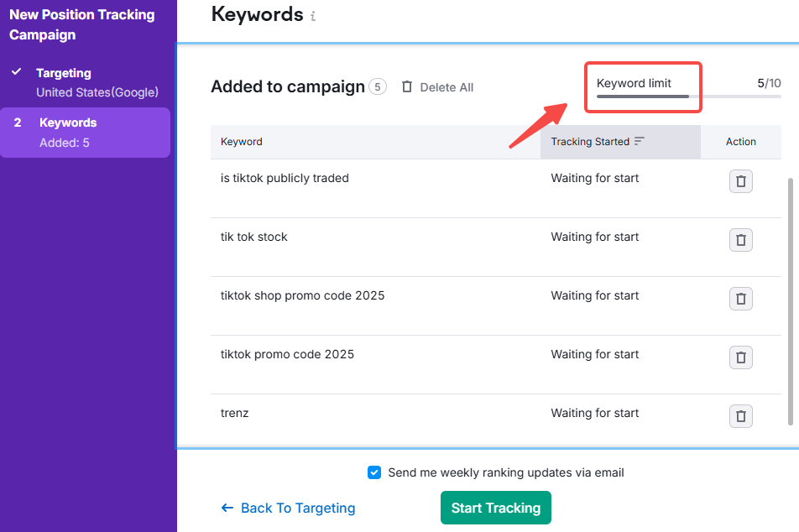Click the checkmark icon next to Targeting
799x532 pixels.
tap(16, 72)
